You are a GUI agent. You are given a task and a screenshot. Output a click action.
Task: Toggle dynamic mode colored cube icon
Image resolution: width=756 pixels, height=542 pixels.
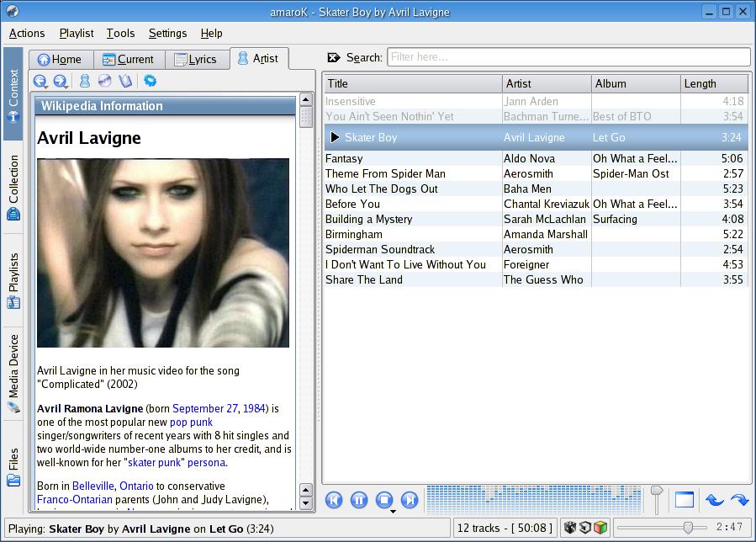coord(600,528)
